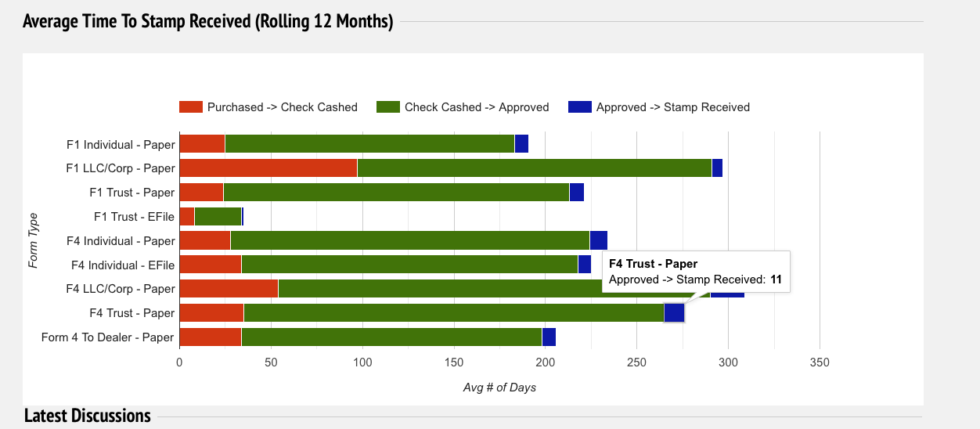The width and height of the screenshot is (980, 429).
Task: Click the green segment of F4 Trust - Paper
Action: pyautogui.click(x=453, y=313)
